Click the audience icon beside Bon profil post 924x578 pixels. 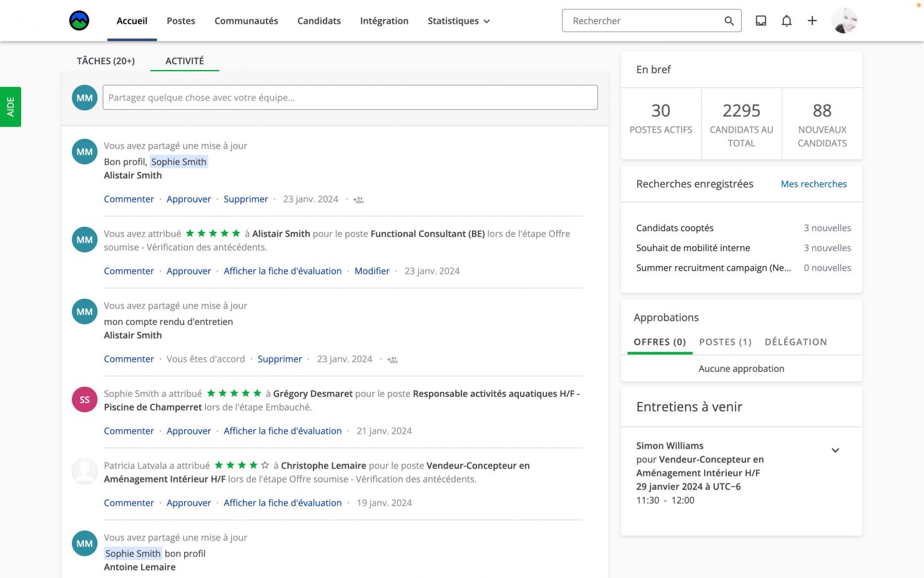[x=358, y=200]
